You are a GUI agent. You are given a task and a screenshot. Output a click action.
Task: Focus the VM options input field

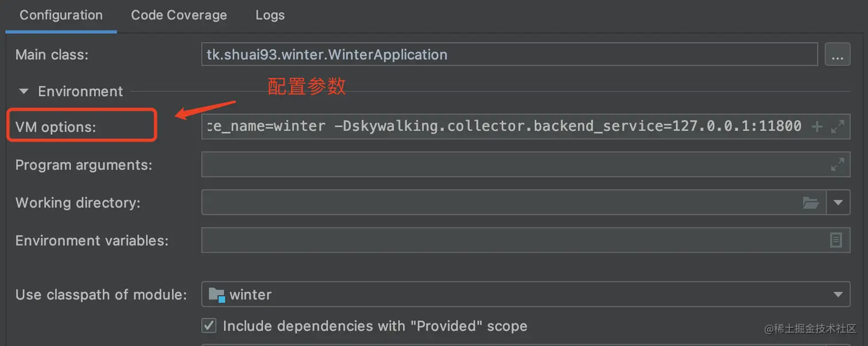(x=459, y=126)
